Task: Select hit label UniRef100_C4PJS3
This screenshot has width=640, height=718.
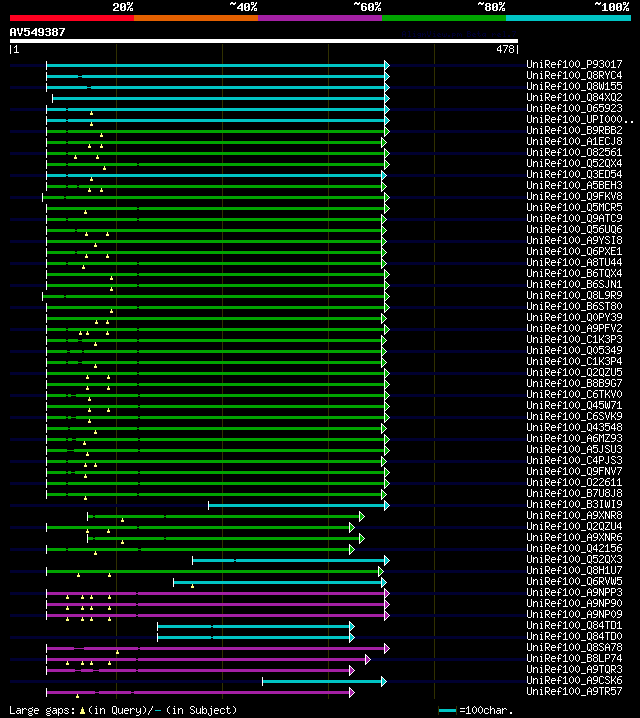Action: (x=574, y=460)
